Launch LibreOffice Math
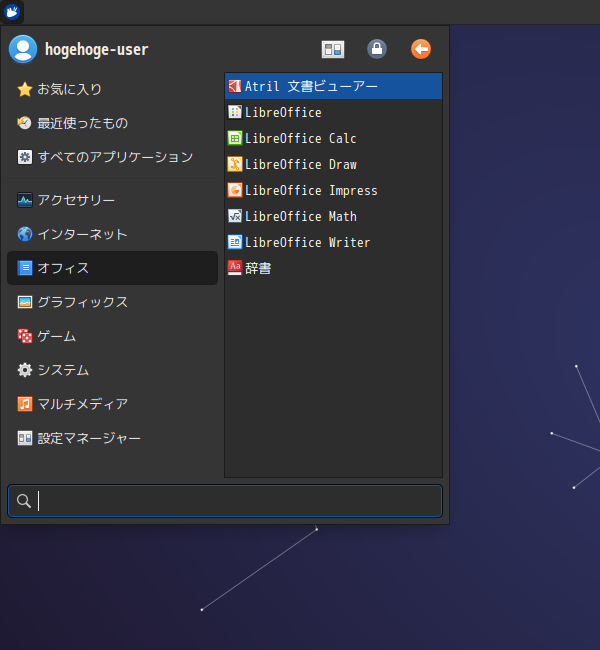 point(333,216)
